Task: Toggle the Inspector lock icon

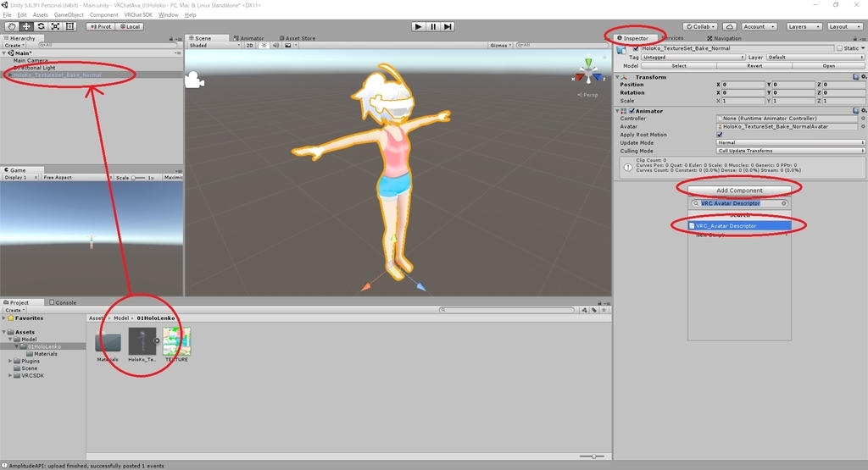Action: coord(854,39)
